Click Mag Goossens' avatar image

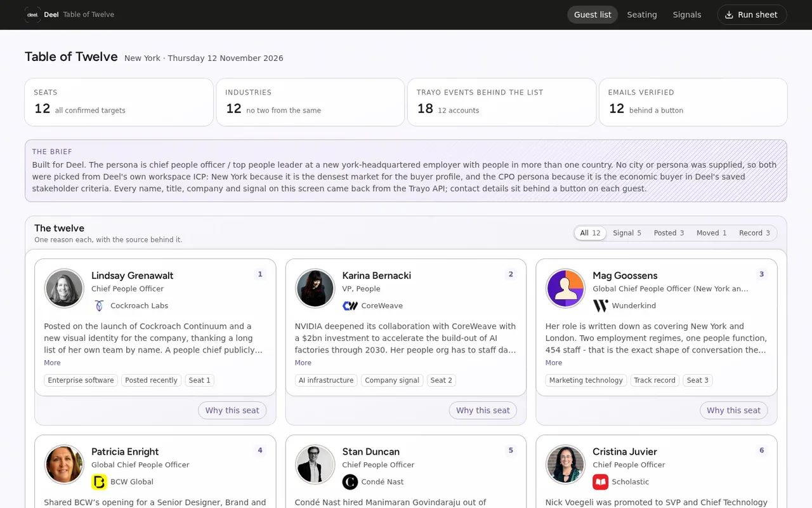point(565,288)
